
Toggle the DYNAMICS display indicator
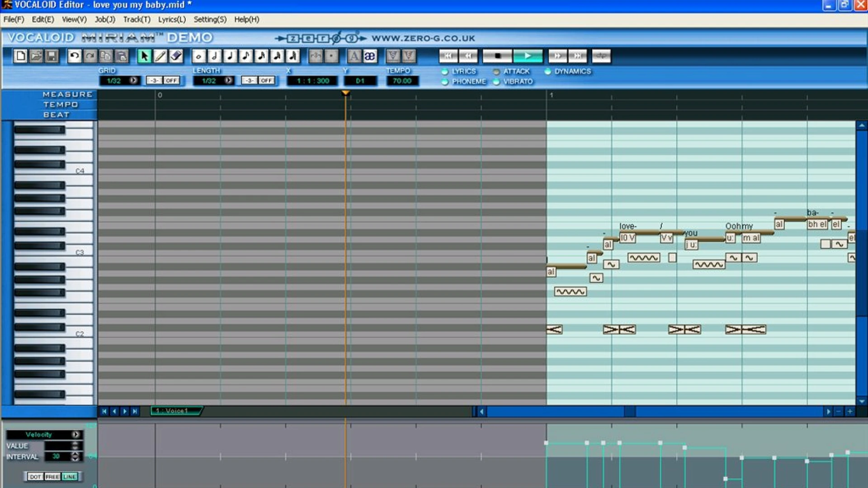point(547,71)
